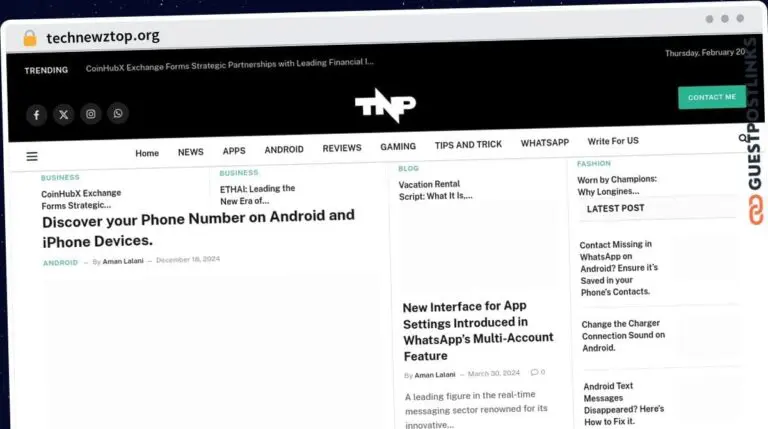Open 'Worn by Champions: Why Longines...' post
The width and height of the screenshot is (768, 429).
pos(617,185)
